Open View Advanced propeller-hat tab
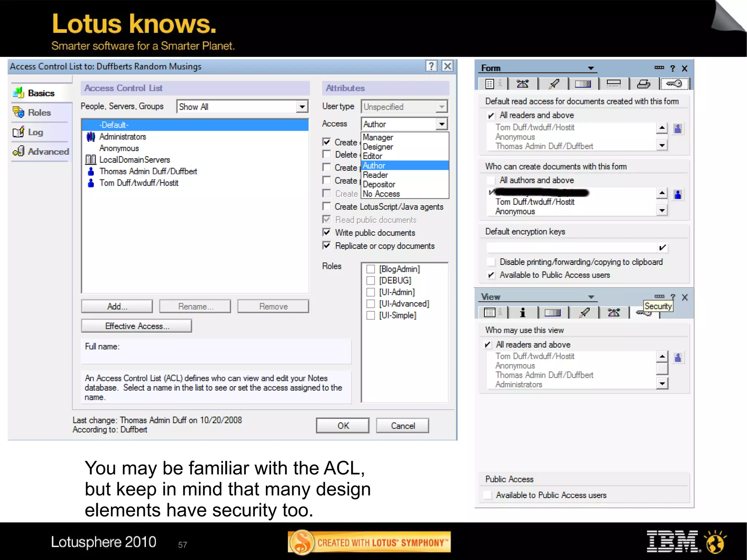Image resolution: width=747 pixels, height=560 pixels. 614,312
